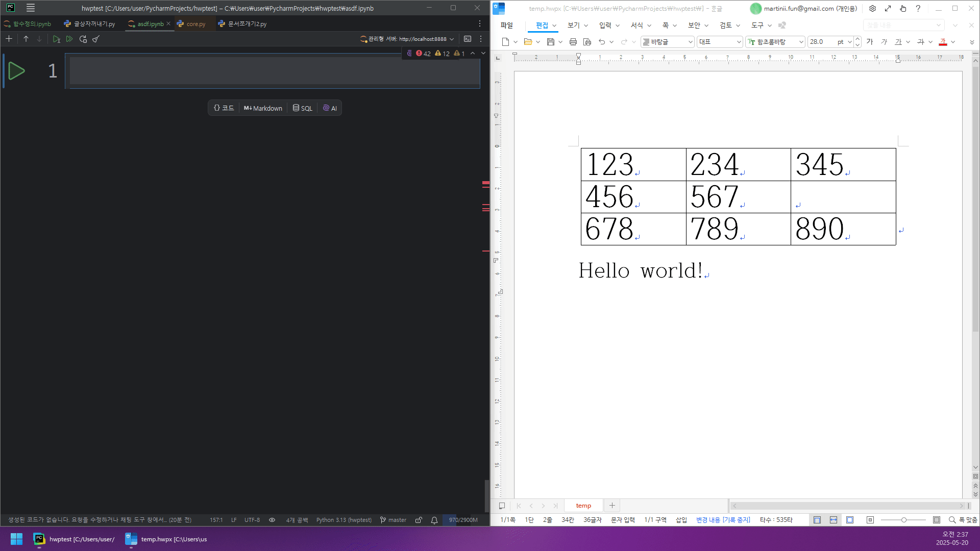The width and height of the screenshot is (980, 551).
Task: Open the 바탕글 paragraph style dropdown
Action: [x=690, y=42]
